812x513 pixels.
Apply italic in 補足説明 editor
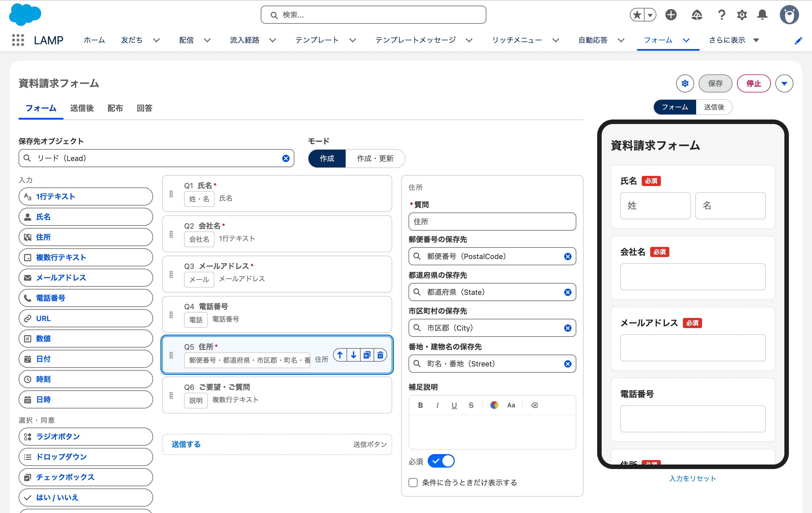pyautogui.click(x=437, y=405)
